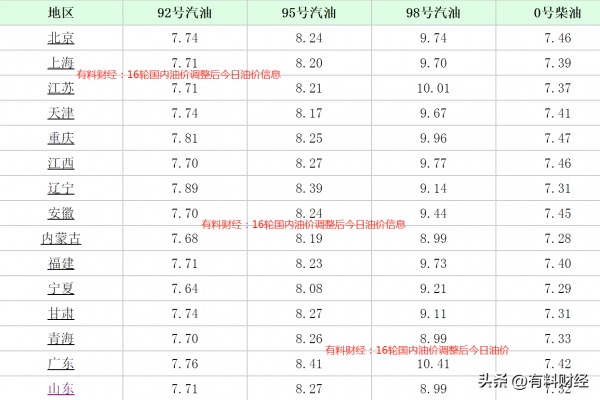Click the visited 山东 region link
This screenshot has height=400, width=600.
(61, 389)
